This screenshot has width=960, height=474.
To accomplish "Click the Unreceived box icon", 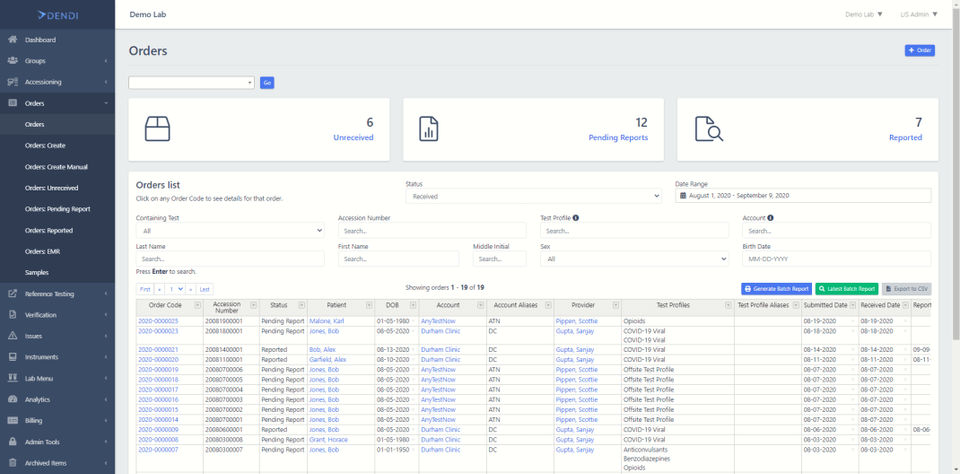I will click(157, 129).
